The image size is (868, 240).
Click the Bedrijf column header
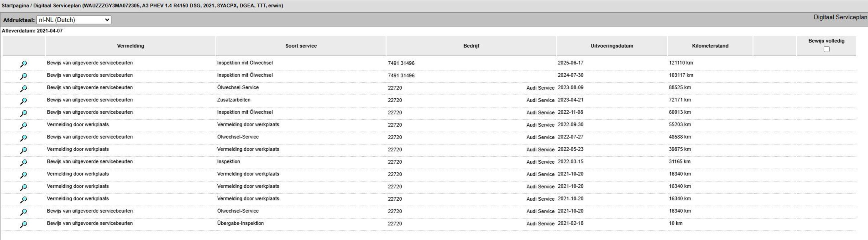pos(471,46)
